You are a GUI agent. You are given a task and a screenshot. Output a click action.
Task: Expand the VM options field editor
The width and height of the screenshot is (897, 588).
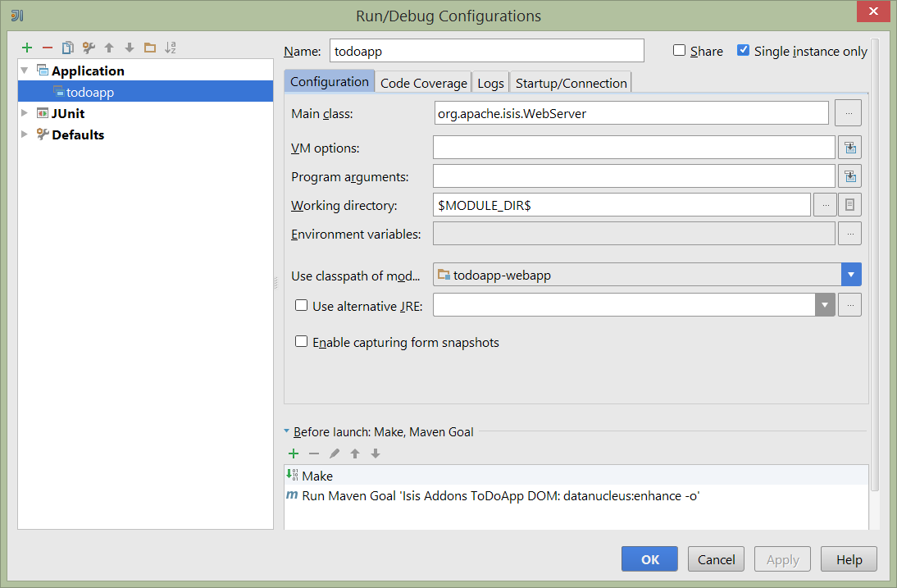(x=849, y=148)
